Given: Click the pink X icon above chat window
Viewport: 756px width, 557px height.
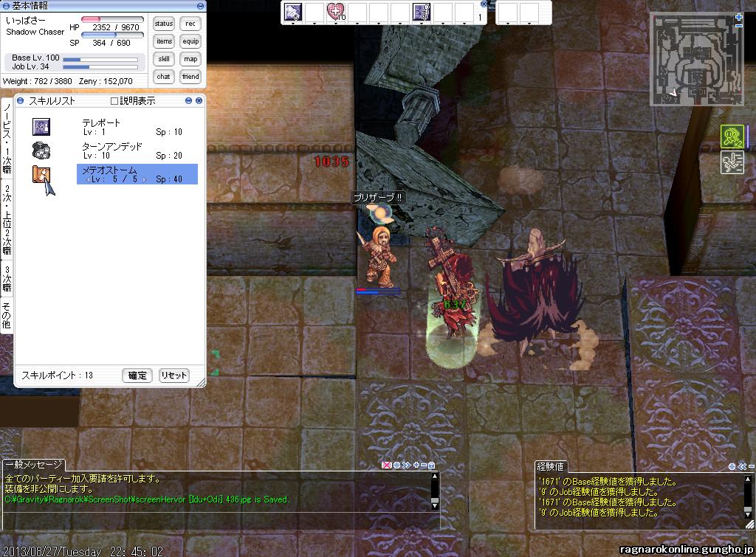Looking at the screenshot, I should [386, 465].
